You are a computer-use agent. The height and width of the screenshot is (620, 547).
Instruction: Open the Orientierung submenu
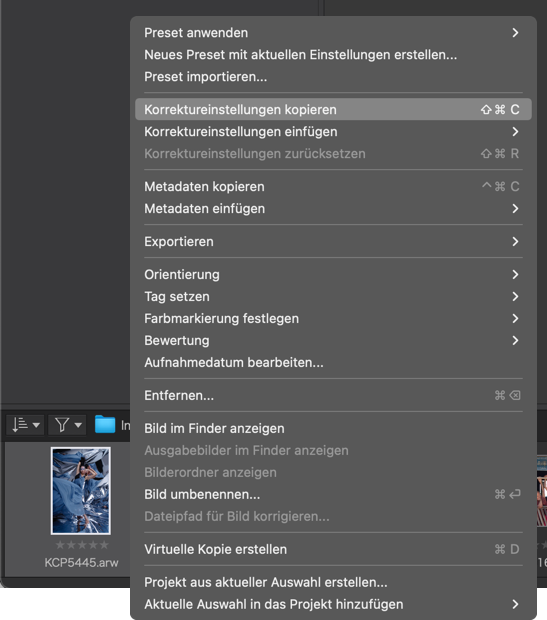[333, 274]
